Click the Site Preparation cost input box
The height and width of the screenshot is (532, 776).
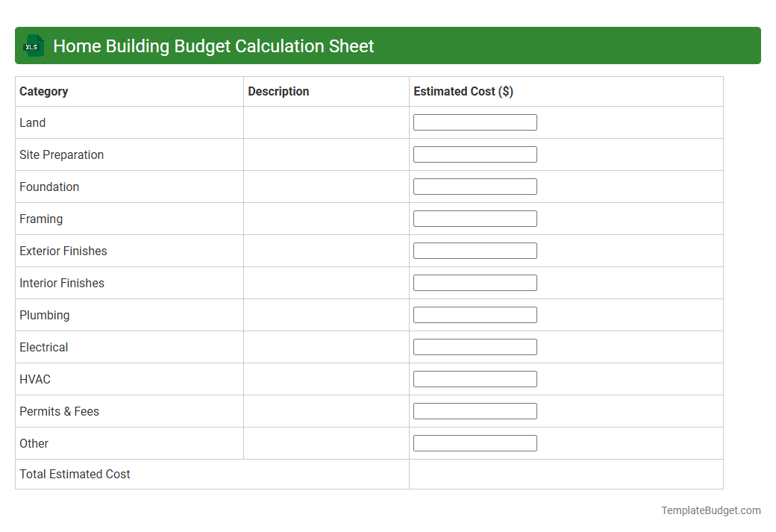tap(475, 154)
